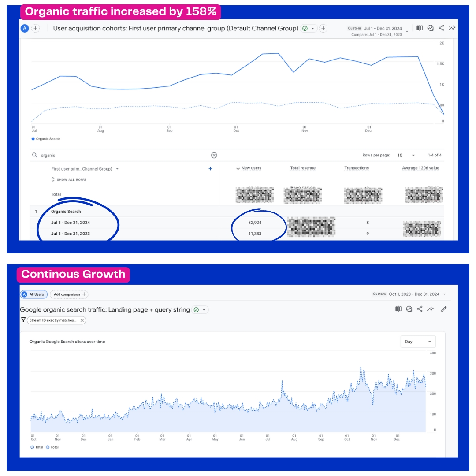The width and height of the screenshot is (476, 476).
Task: Clear the 'organic' search field
Action: 214,155
